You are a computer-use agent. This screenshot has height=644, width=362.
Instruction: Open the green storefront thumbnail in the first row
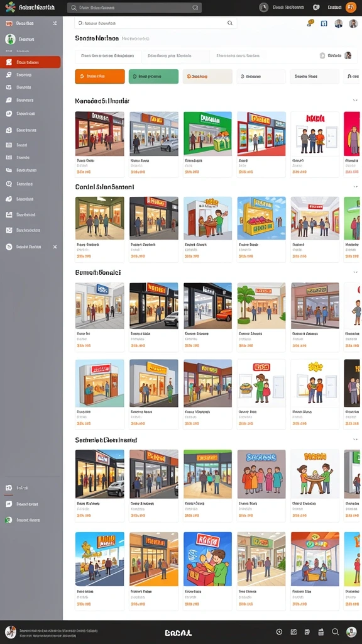[207, 133]
